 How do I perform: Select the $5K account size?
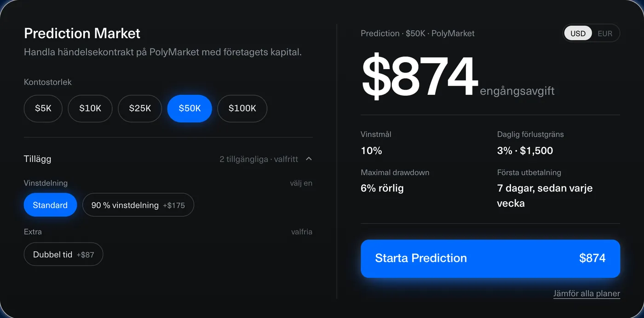coord(43,109)
